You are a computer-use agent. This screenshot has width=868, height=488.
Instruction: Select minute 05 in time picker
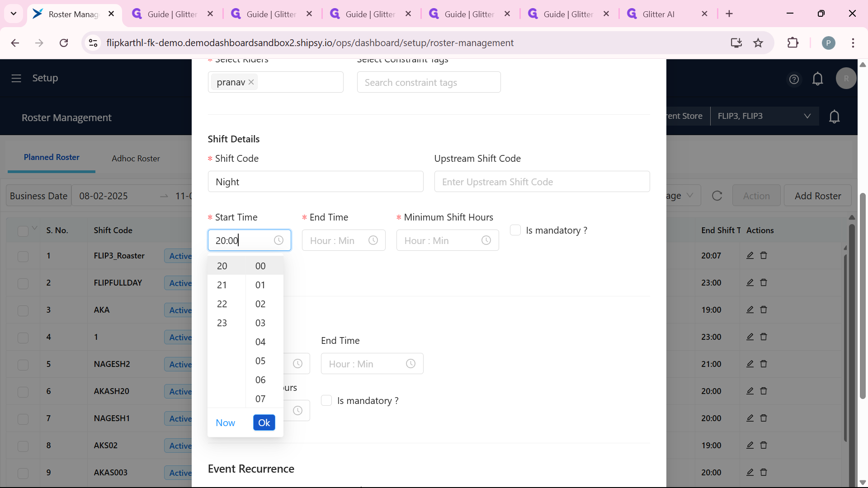(260, 361)
